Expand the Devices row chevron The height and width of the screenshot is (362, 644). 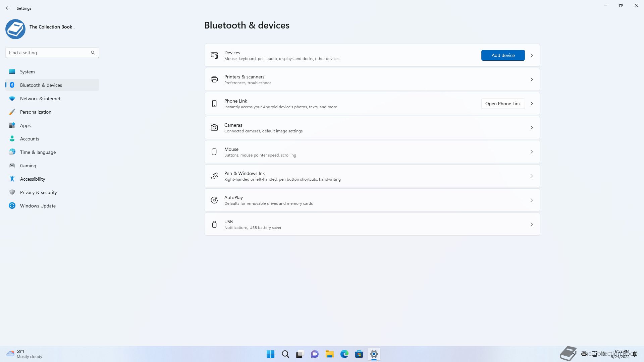coord(532,55)
